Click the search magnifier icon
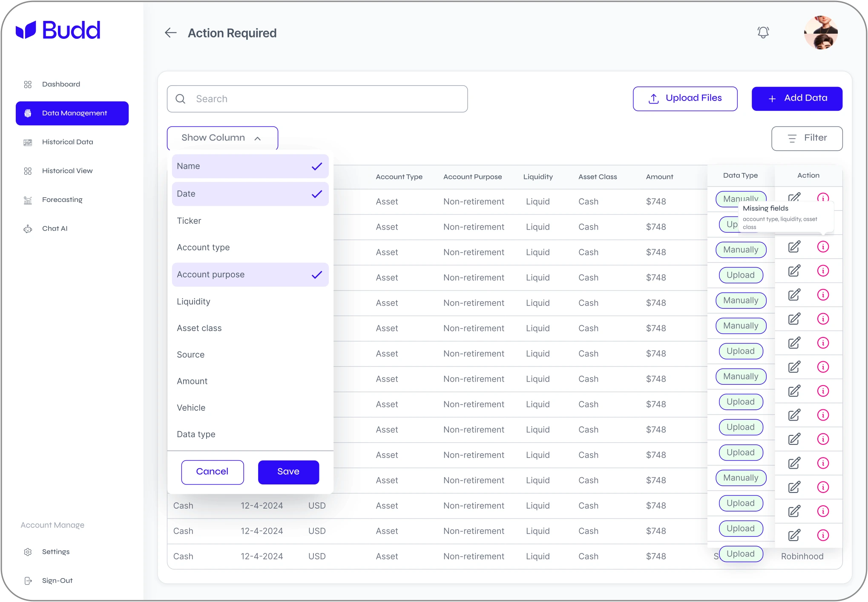868x602 pixels. tap(181, 99)
